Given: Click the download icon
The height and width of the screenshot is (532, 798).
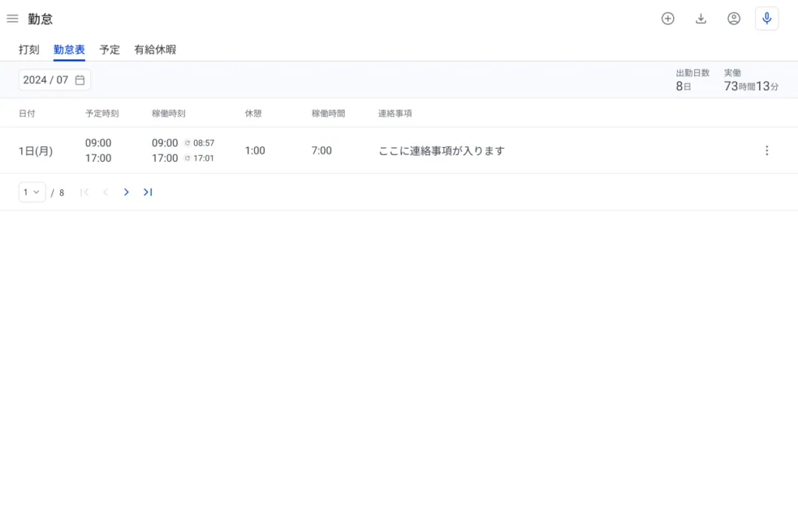Looking at the screenshot, I should 701,19.
